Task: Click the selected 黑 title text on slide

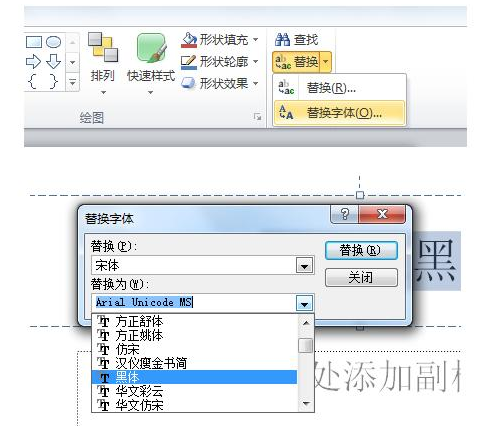Action: point(436,261)
